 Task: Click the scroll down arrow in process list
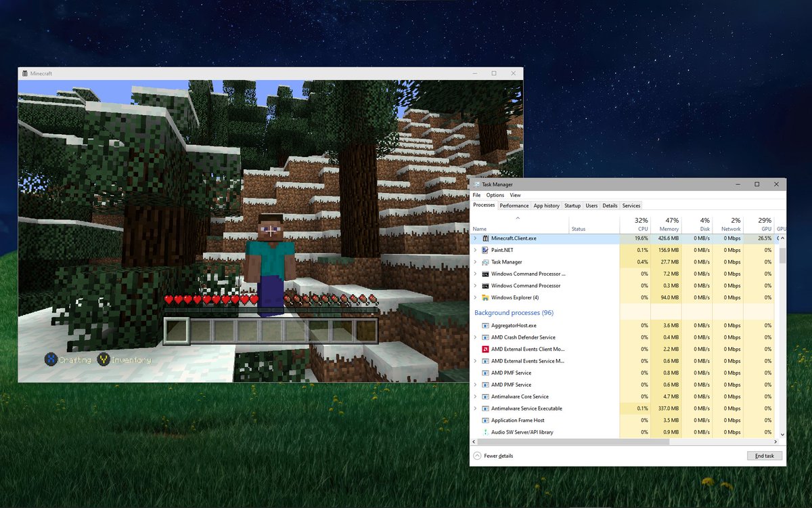[x=783, y=434]
